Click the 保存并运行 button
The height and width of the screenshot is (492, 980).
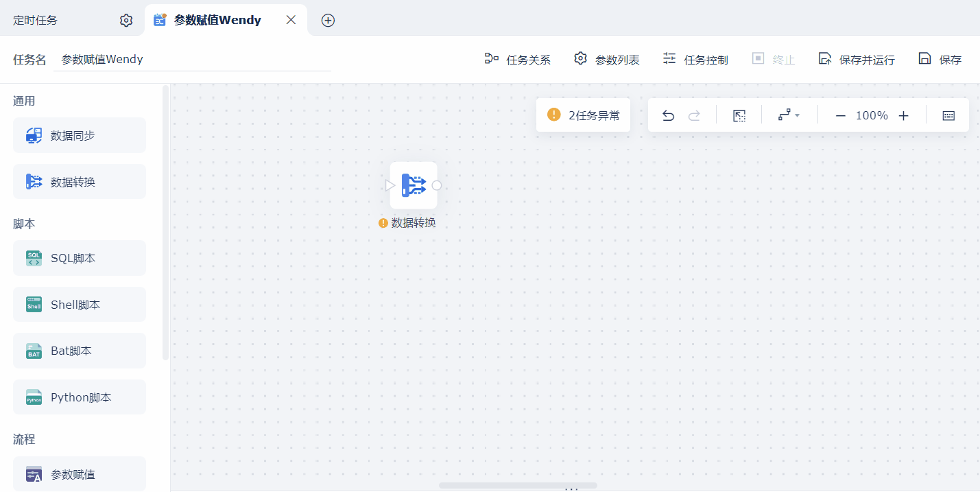[857, 60]
